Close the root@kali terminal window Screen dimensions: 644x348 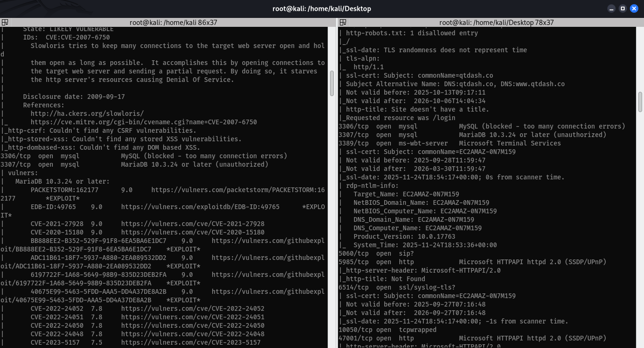pyautogui.click(x=634, y=8)
